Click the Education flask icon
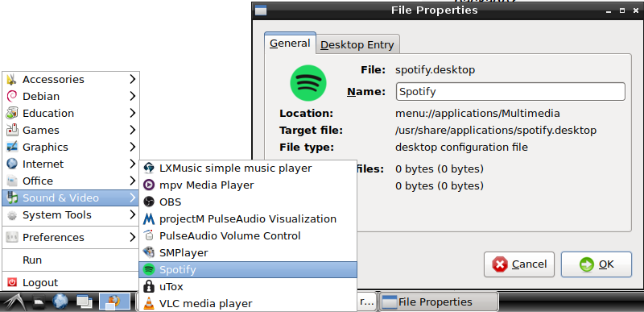The width and height of the screenshot is (644, 312). pos(12,113)
